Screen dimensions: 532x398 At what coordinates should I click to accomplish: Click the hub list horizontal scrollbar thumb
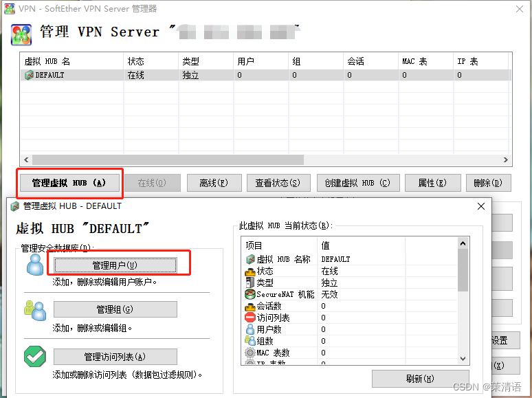pos(168,159)
